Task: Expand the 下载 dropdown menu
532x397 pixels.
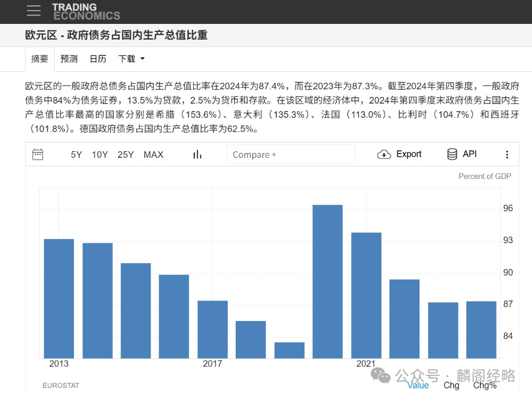Action: tap(131, 59)
